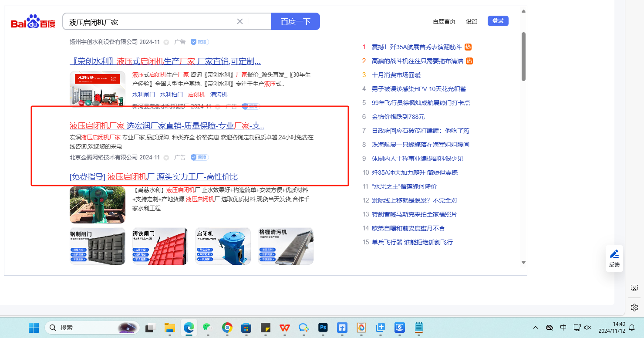This screenshot has width=644, height=338.
Task: Open the 设置 menu at the top
Action: [472, 21]
